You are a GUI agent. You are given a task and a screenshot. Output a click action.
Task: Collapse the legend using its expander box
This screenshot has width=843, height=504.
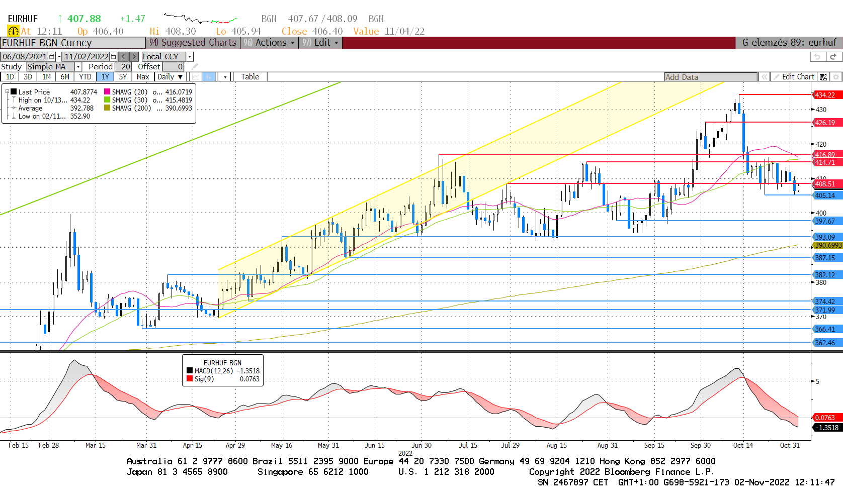7,92
